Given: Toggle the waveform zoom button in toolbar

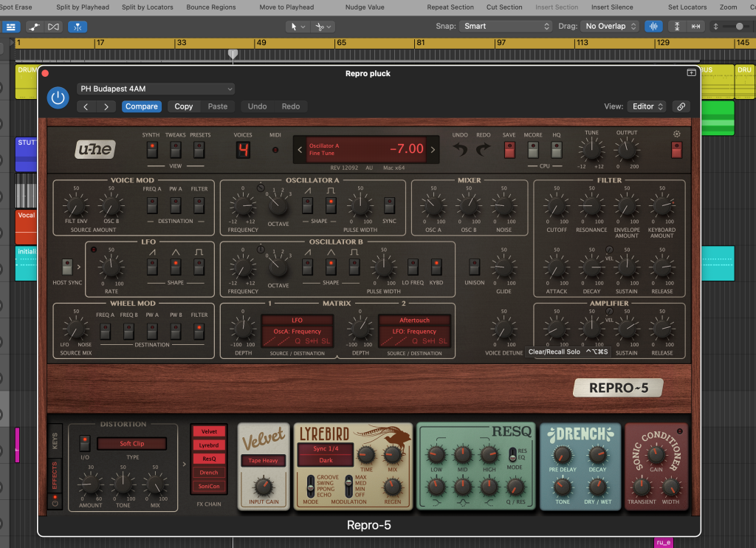Looking at the screenshot, I should [653, 27].
